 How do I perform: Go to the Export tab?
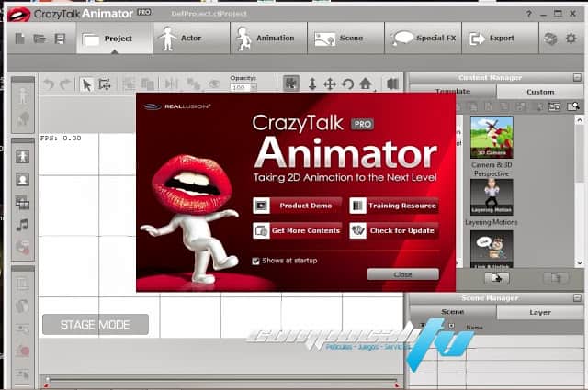(x=500, y=39)
